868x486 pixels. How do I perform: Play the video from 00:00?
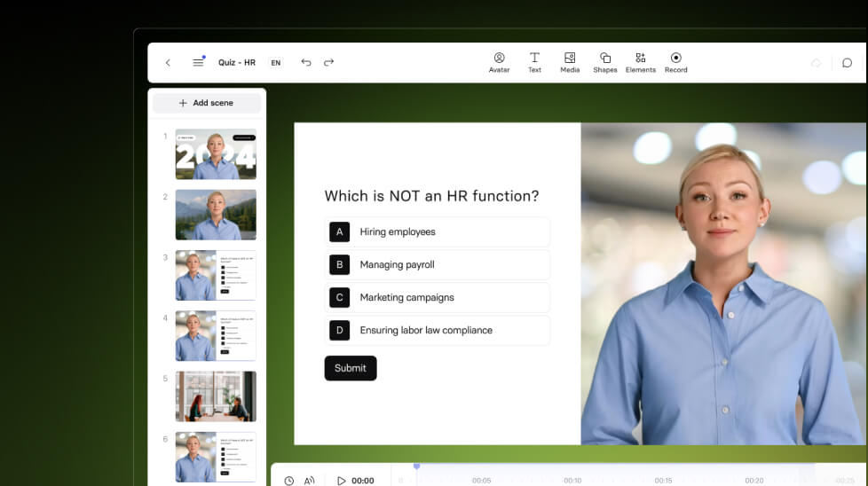342,481
